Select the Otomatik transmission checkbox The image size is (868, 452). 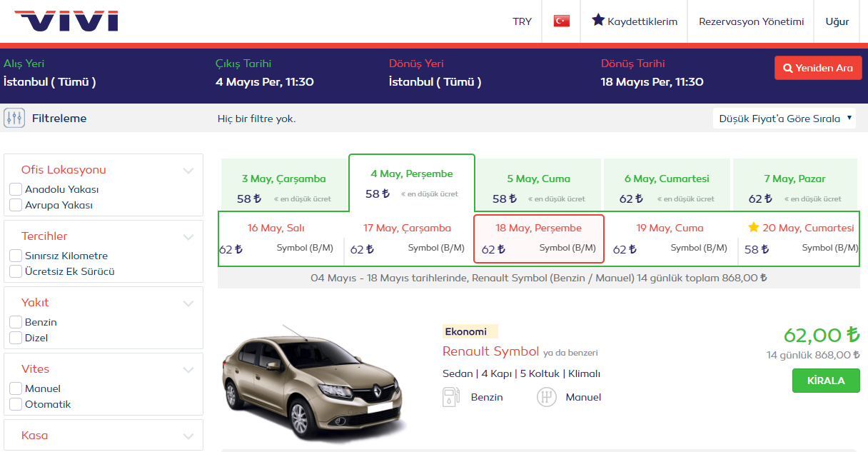click(x=15, y=405)
